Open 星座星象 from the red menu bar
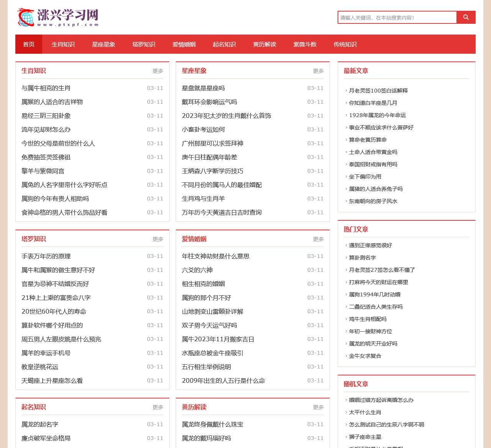The height and width of the screenshot is (448, 491). (x=104, y=44)
